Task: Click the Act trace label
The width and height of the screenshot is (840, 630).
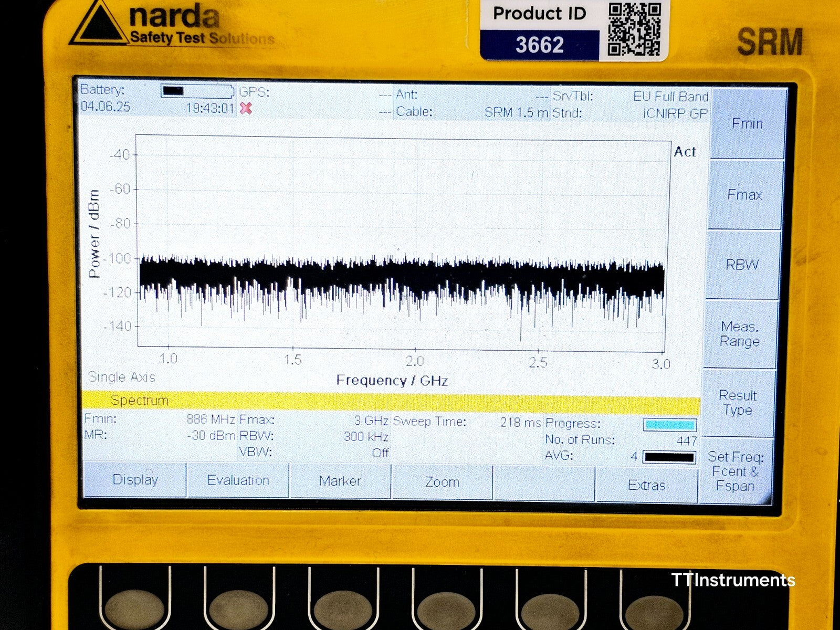Action: (685, 152)
